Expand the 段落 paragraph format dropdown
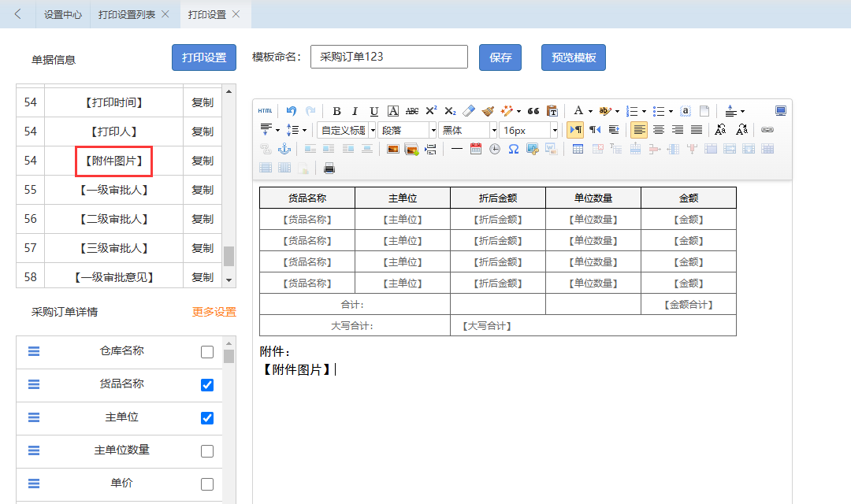Viewport: 851px width, 504px height. click(407, 130)
